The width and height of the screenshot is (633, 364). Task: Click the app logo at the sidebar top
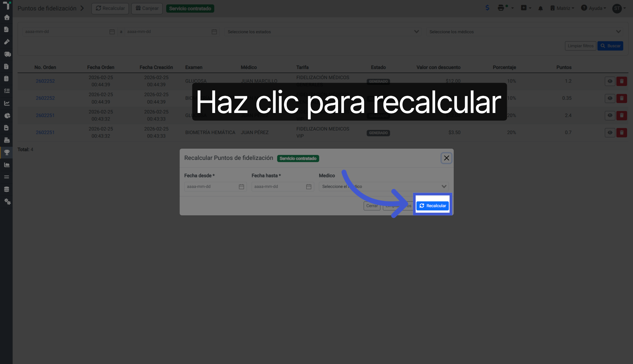pos(7,5)
